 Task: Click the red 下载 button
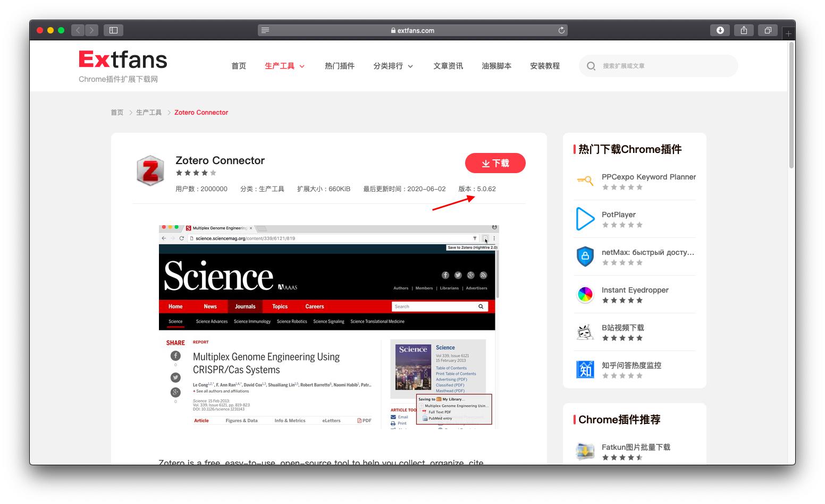click(x=495, y=163)
